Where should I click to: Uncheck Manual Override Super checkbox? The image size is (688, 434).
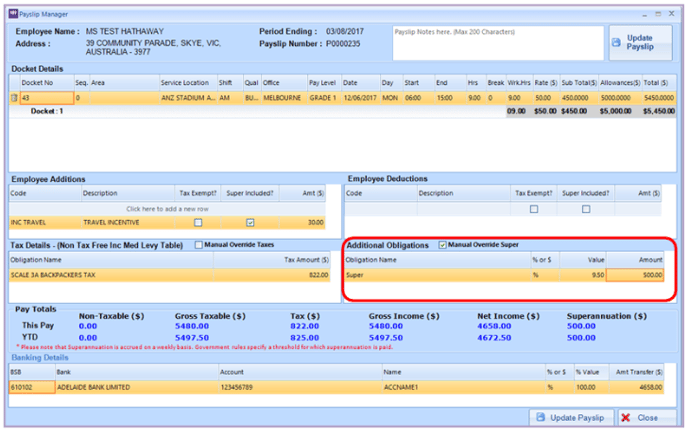point(442,245)
